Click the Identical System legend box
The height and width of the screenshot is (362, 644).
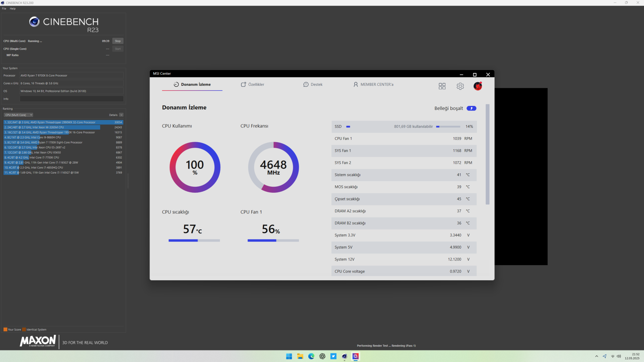(24, 329)
